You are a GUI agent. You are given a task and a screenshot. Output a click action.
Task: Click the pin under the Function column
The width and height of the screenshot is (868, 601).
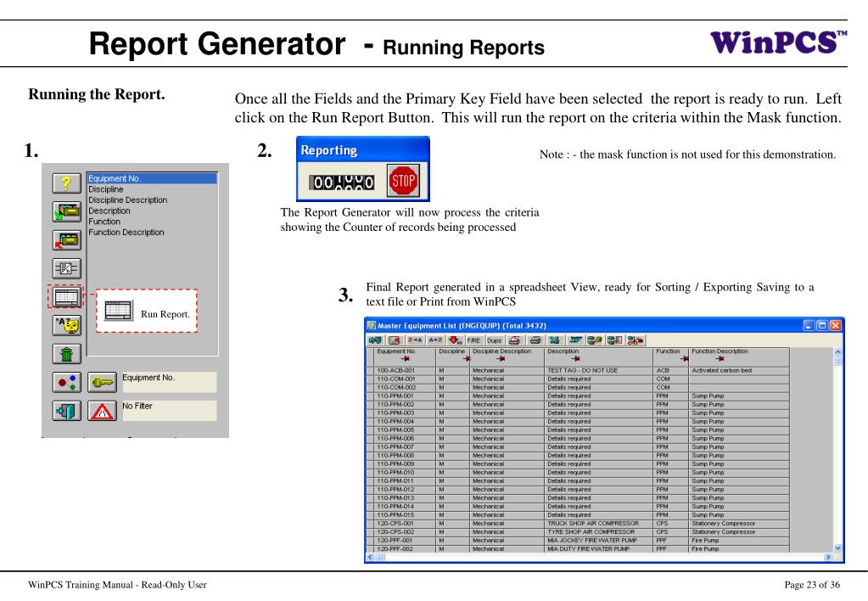click(684, 359)
